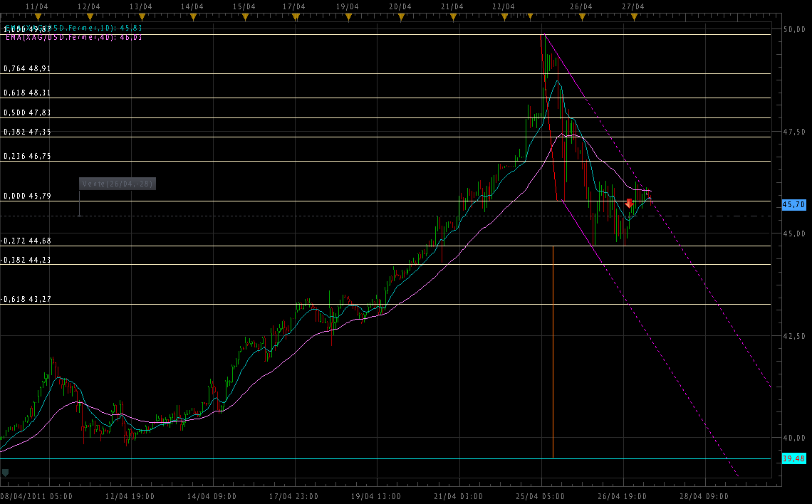This screenshot has width=812, height=504.
Task: Click the 26/04 day marker triangle
Action: (x=582, y=18)
